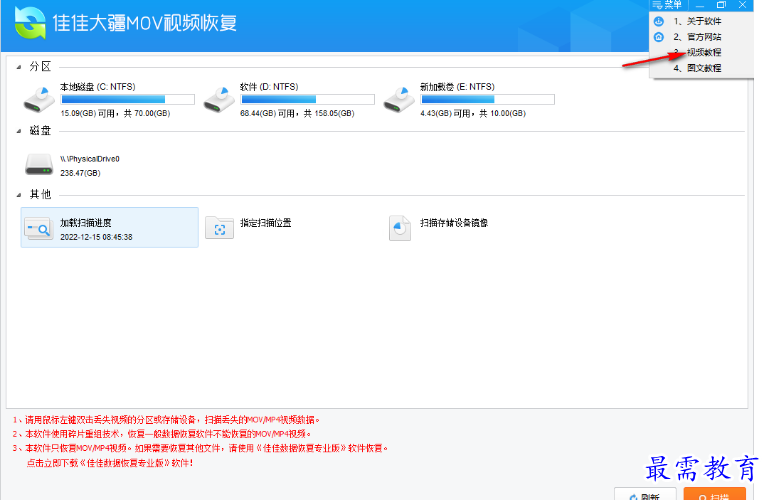
Task: Collapse the 其他 section
Action: [19, 195]
